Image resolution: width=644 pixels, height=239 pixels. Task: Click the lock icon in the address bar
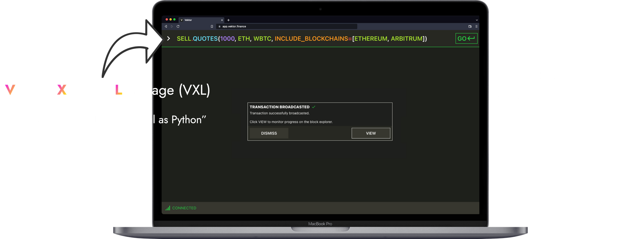[x=220, y=26]
